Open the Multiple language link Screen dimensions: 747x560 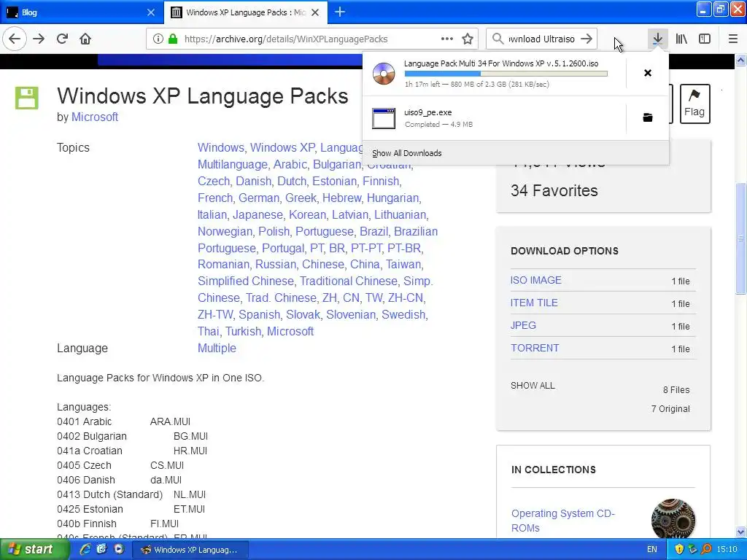(217, 348)
